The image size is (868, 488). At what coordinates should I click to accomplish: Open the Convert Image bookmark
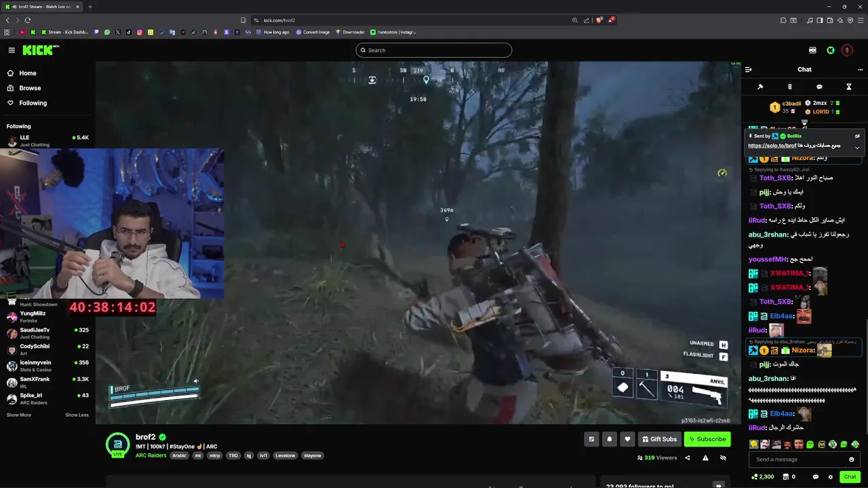point(313,32)
